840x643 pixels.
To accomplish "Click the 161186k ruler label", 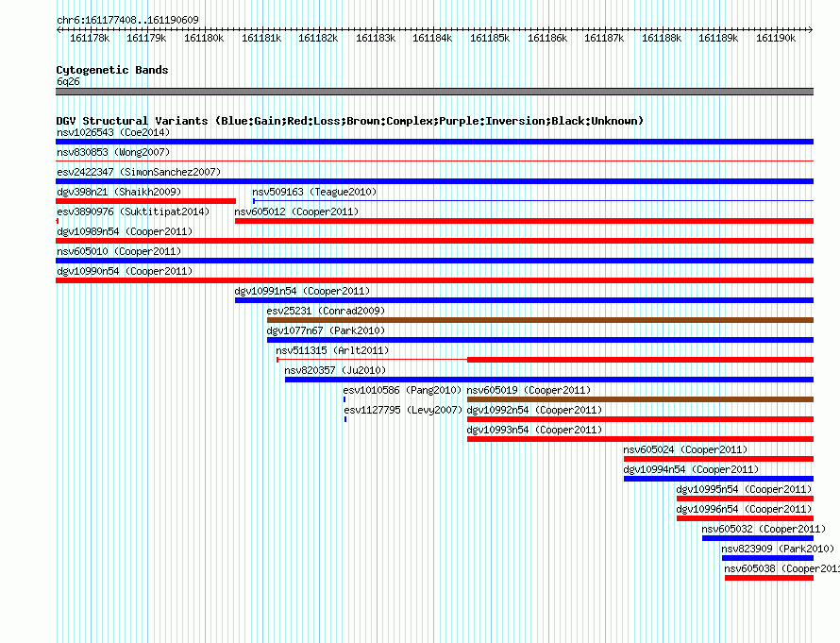I will tap(547, 38).
